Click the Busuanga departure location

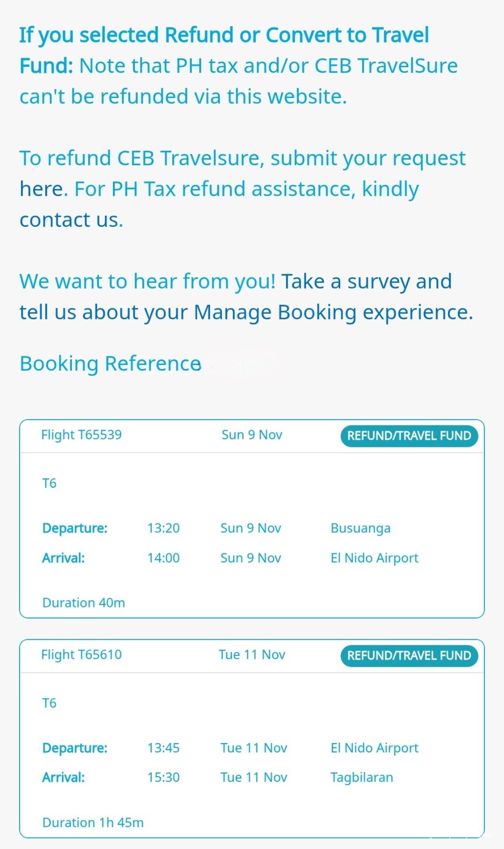[x=360, y=528]
